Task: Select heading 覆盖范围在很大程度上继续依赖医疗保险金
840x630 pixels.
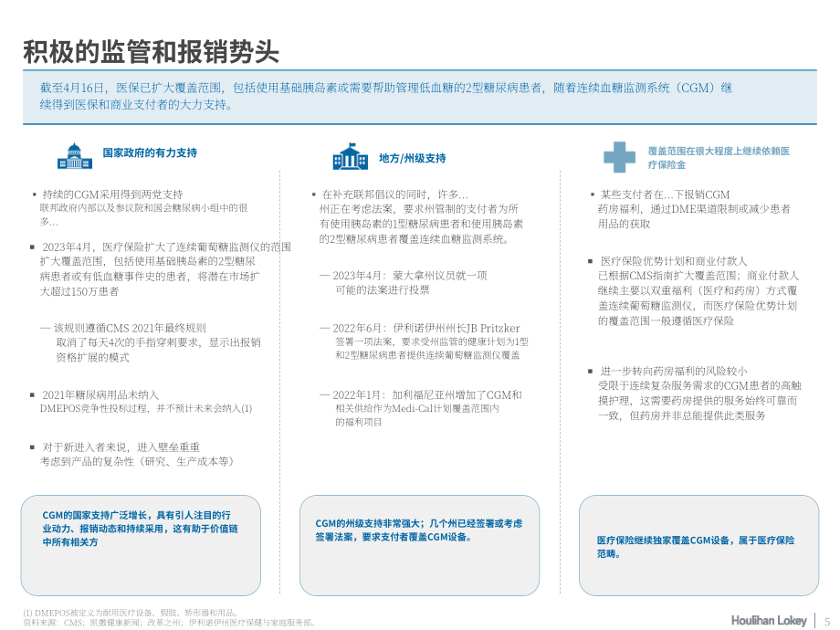Action: pyautogui.click(x=719, y=157)
